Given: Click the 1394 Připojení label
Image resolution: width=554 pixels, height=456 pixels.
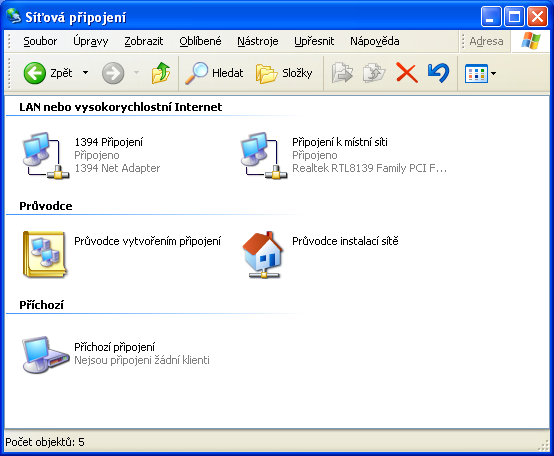Looking at the screenshot, I should [x=108, y=142].
